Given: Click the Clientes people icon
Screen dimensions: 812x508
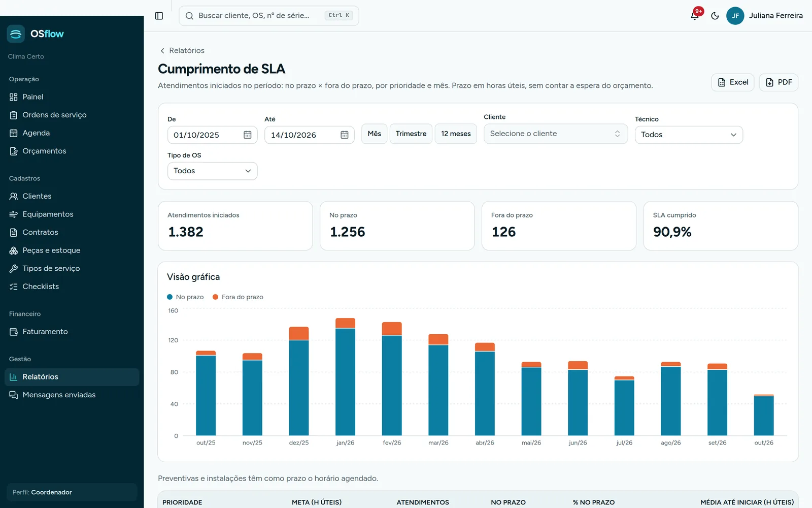Looking at the screenshot, I should 14,196.
